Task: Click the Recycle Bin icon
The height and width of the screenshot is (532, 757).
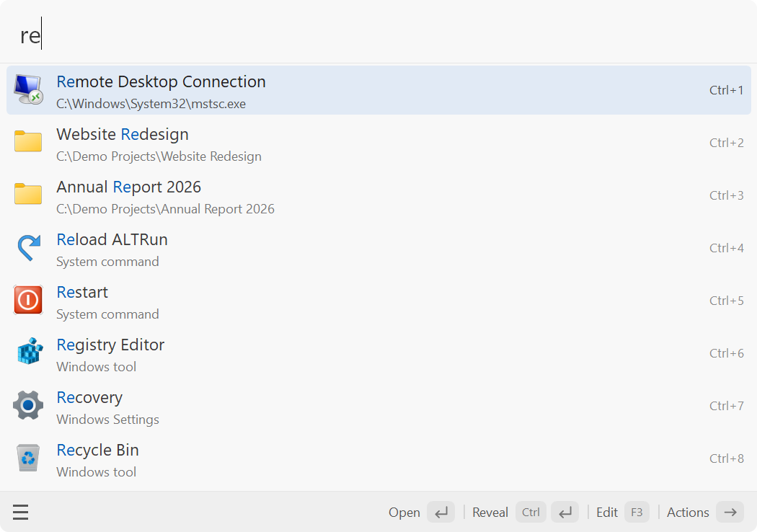Action: [x=28, y=458]
